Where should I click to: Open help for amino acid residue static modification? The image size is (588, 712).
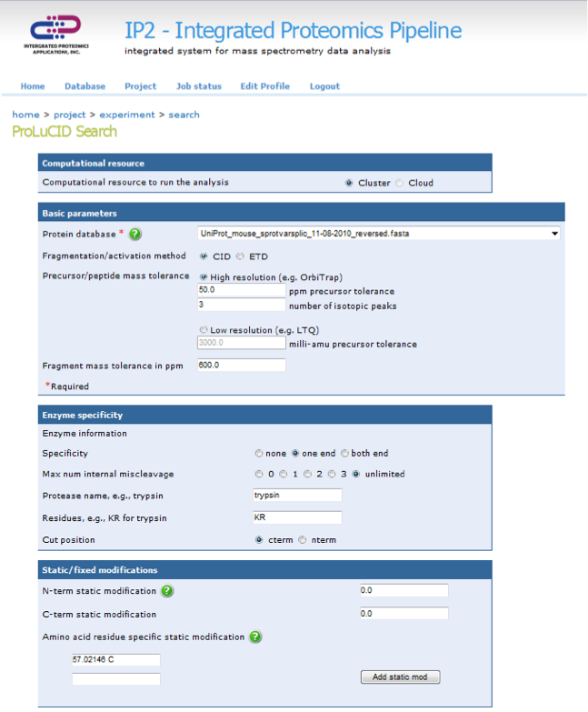coord(255,637)
